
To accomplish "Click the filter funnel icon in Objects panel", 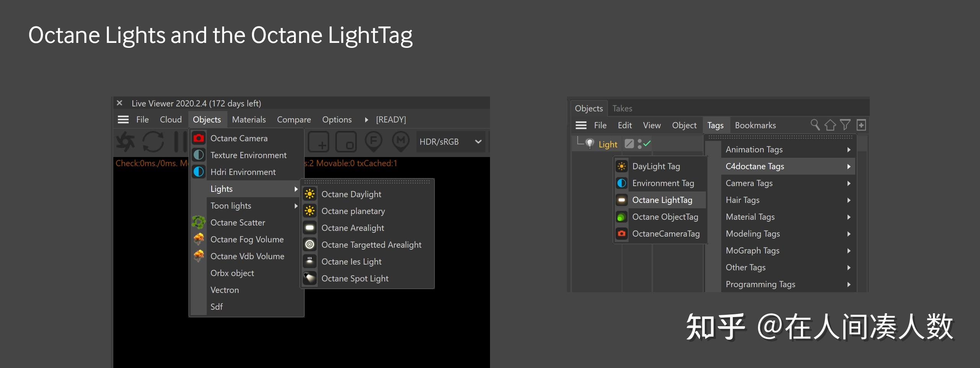I will pos(845,125).
